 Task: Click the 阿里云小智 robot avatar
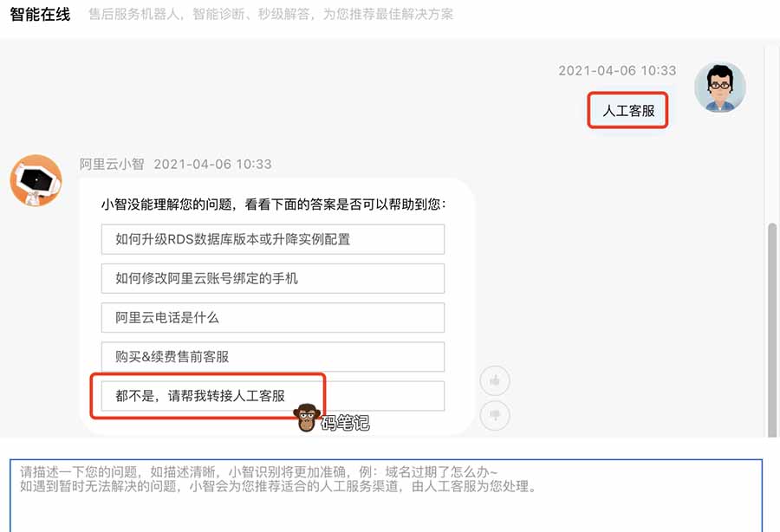pos(36,180)
